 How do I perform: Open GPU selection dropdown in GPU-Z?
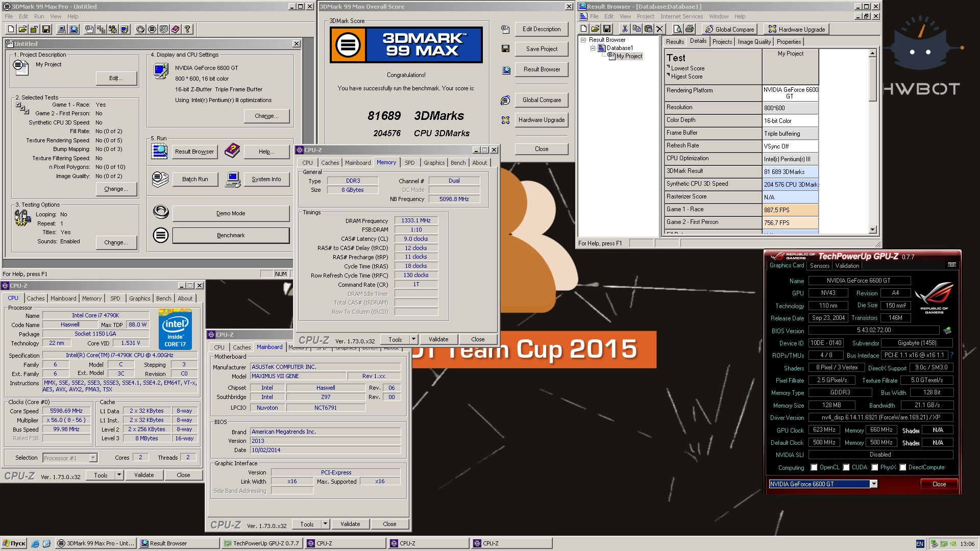click(x=874, y=484)
